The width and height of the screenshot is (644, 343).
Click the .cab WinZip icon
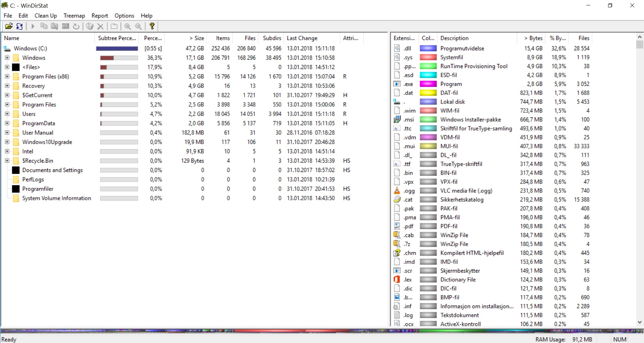click(x=397, y=235)
